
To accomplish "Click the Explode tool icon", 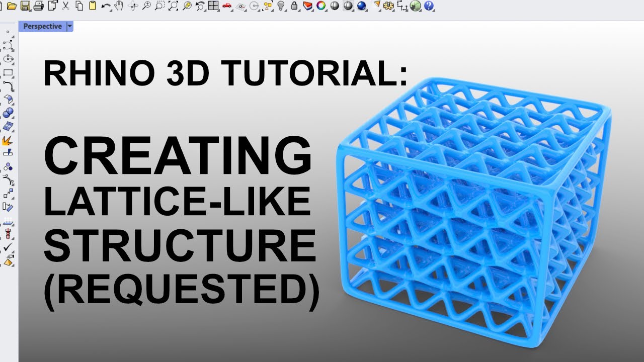I will click(8, 140).
